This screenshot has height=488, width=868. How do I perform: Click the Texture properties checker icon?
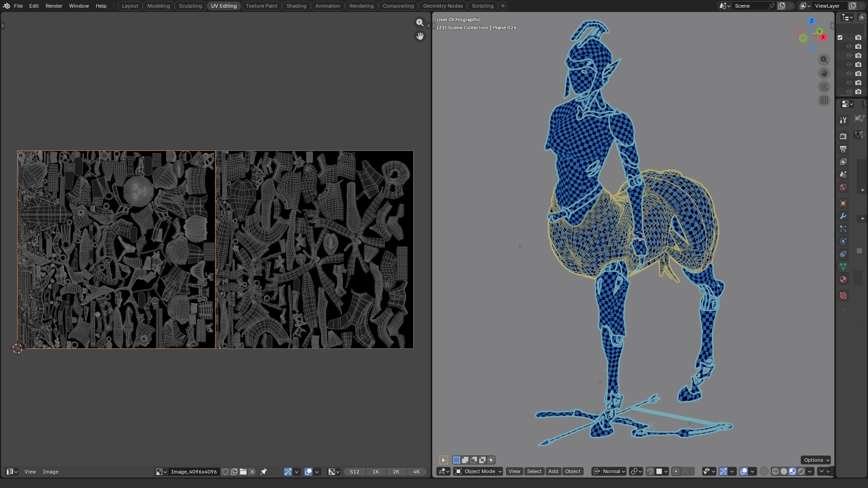click(843, 296)
